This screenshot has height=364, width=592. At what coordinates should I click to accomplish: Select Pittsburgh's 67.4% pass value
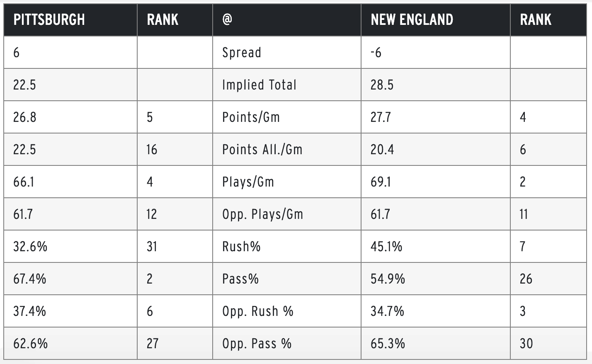[29, 279]
